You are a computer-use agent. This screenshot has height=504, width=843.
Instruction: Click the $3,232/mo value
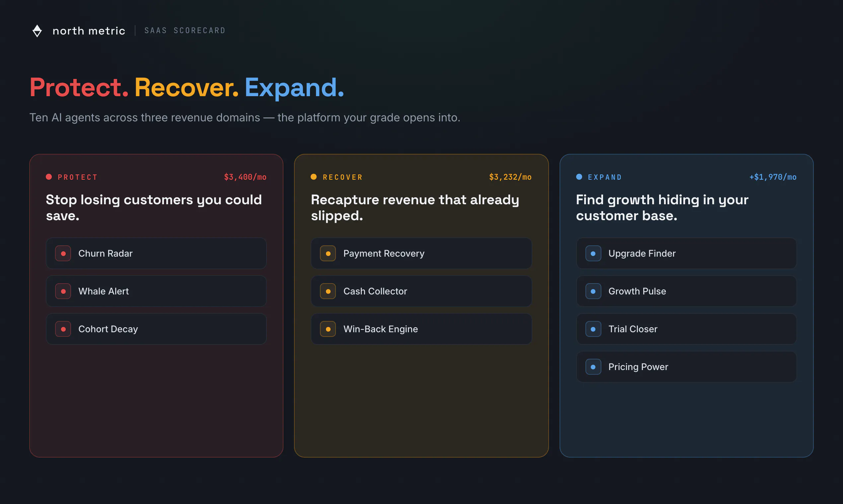[510, 177]
